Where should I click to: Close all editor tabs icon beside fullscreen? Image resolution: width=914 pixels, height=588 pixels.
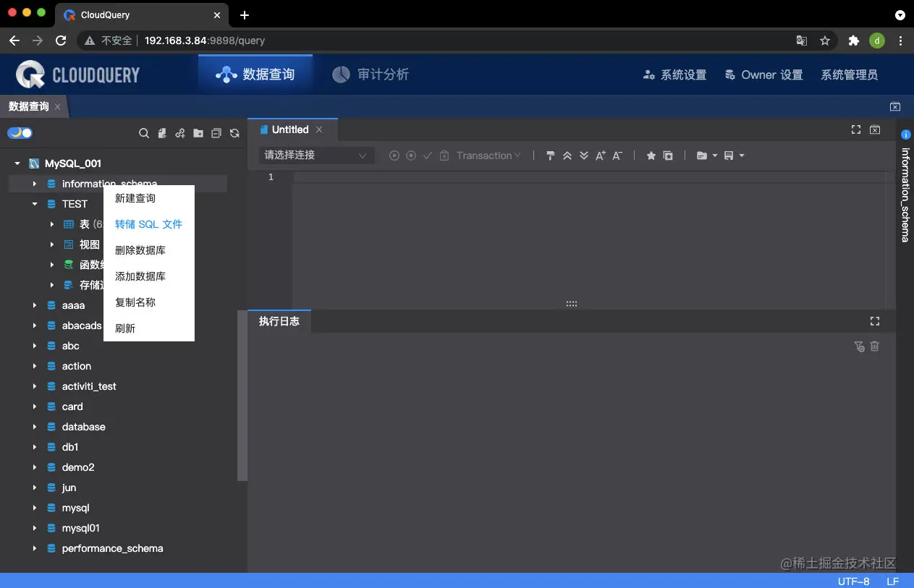click(875, 129)
